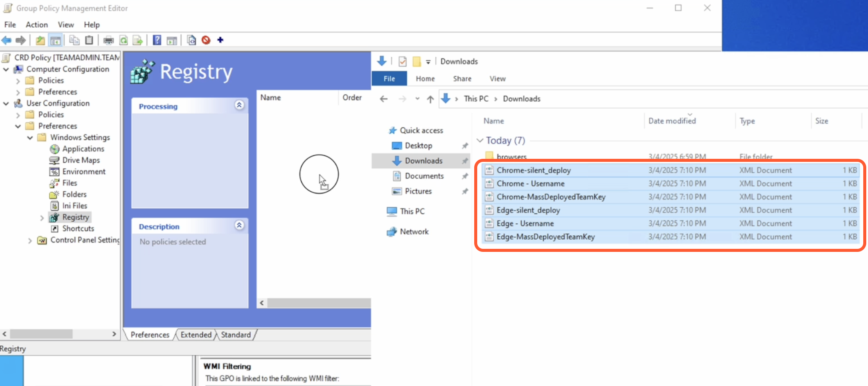
Task: Click the blue Back arrow in GPO toolbar
Action: pos(6,40)
